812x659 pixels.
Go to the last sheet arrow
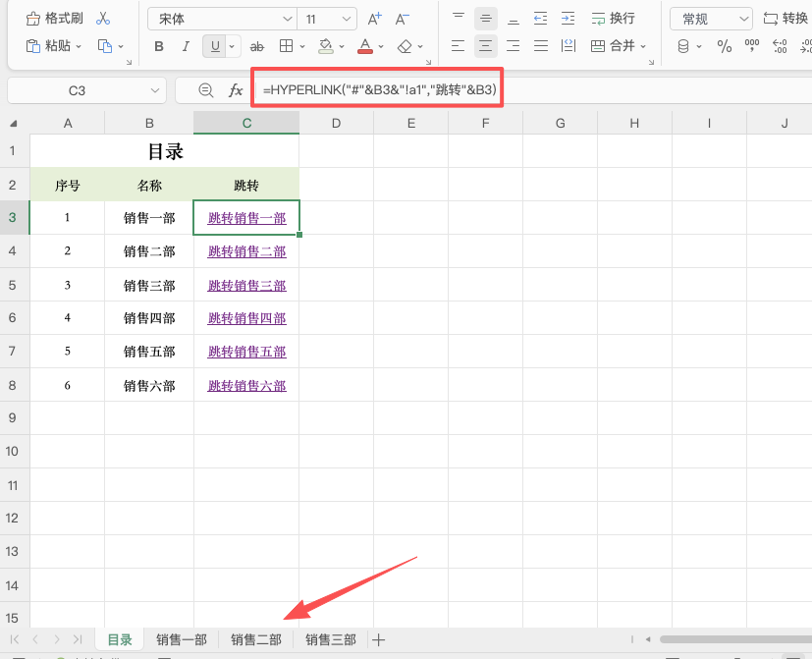(78, 639)
